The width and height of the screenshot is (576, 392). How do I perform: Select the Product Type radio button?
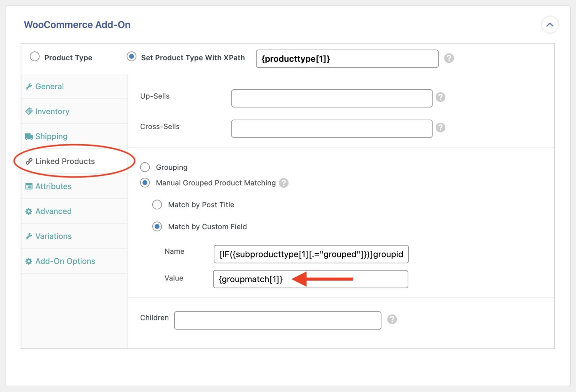[34, 56]
